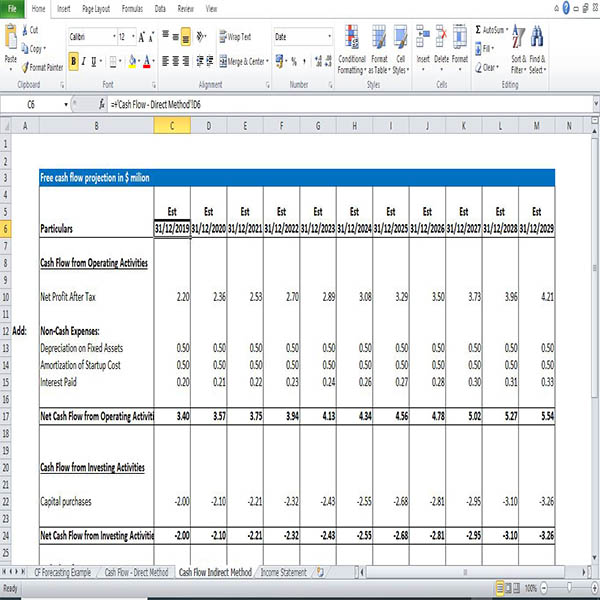The height and width of the screenshot is (600, 600).
Task: Toggle Bold formatting
Action: tap(73, 61)
